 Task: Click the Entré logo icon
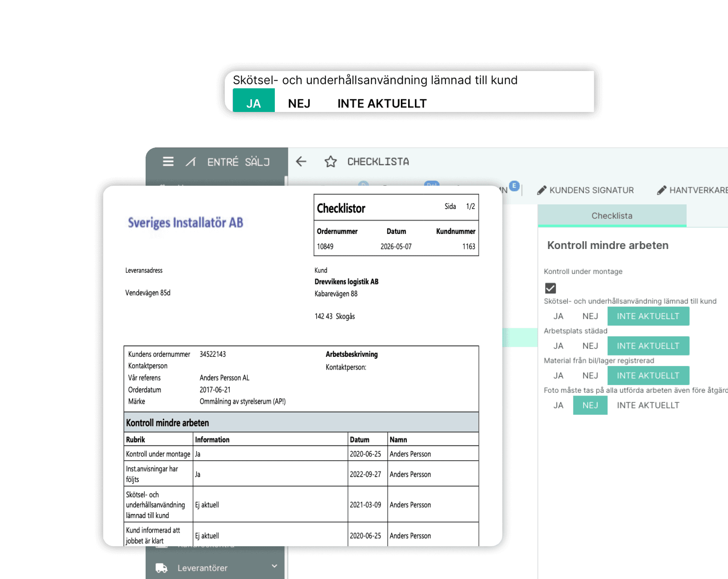pyautogui.click(x=191, y=162)
